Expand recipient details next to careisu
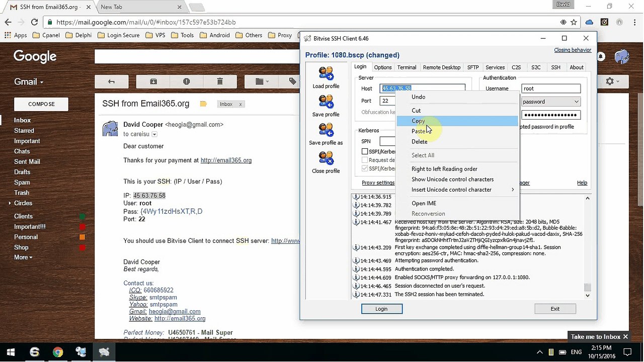644x362 pixels. (x=154, y=134)
